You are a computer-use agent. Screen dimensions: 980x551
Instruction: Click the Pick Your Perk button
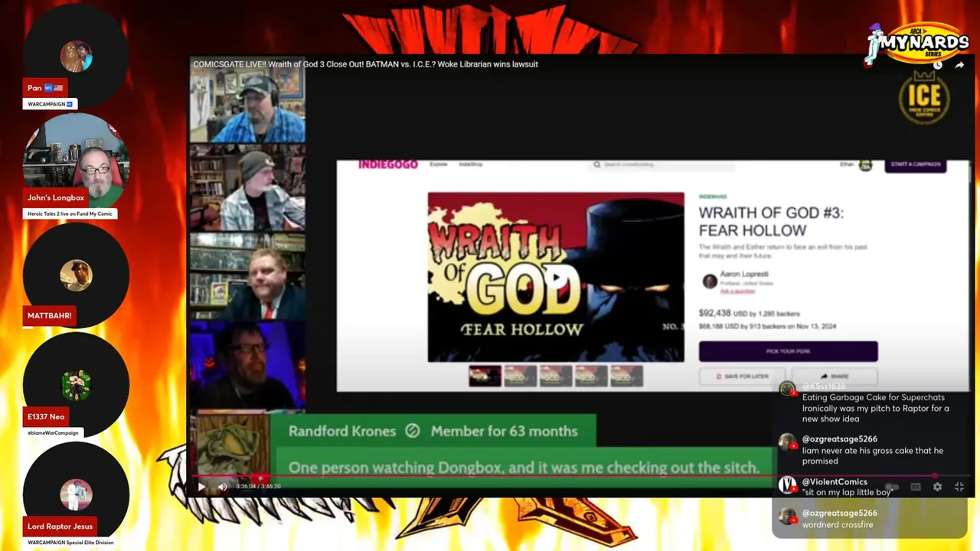(788, 351)
